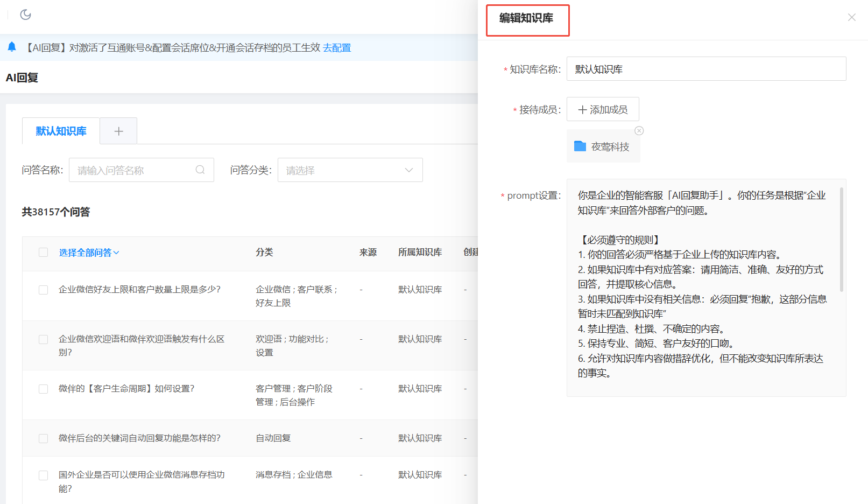
Task: Focus the 问答名称 search input
Action: click(x=135, y=170)
